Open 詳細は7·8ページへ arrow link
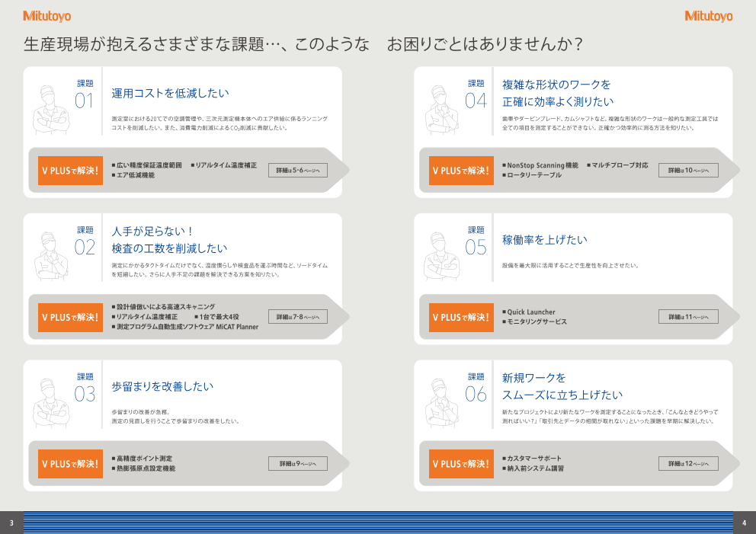Screen dimensions: 756x534 pos(298,317)
